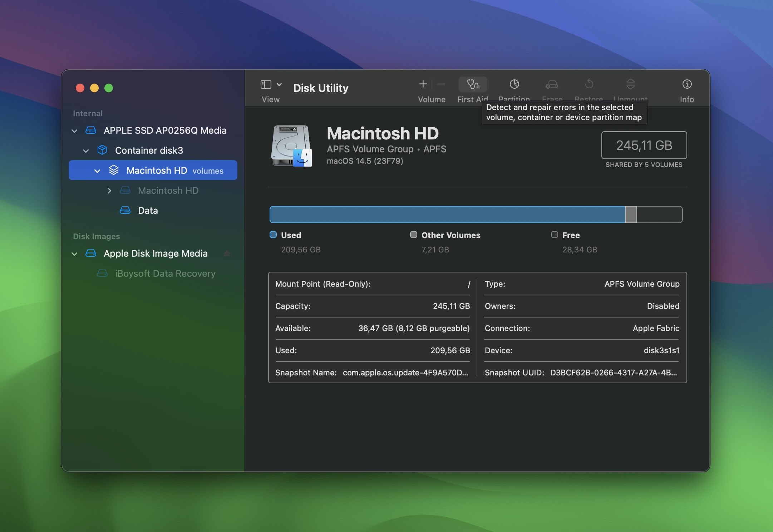The height and width of the screenshot is (532, 773).
Task: Add a volume with plus icon
Action: [423, 84]
